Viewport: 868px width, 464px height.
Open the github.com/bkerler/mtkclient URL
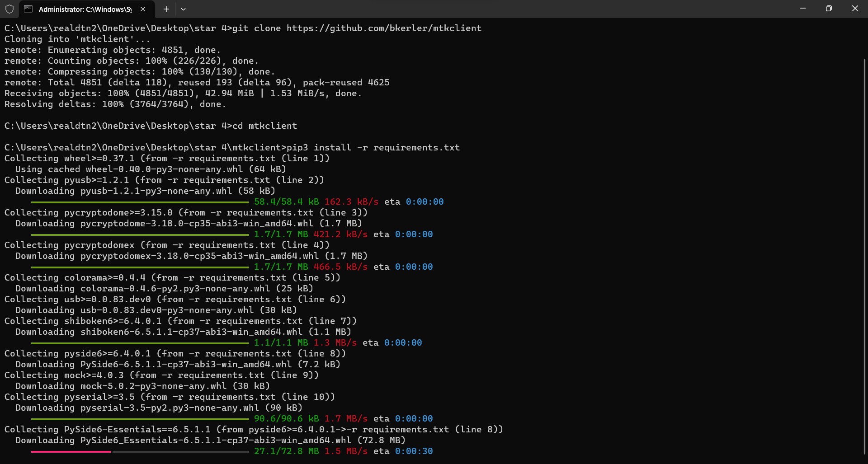tap(384, 28)
